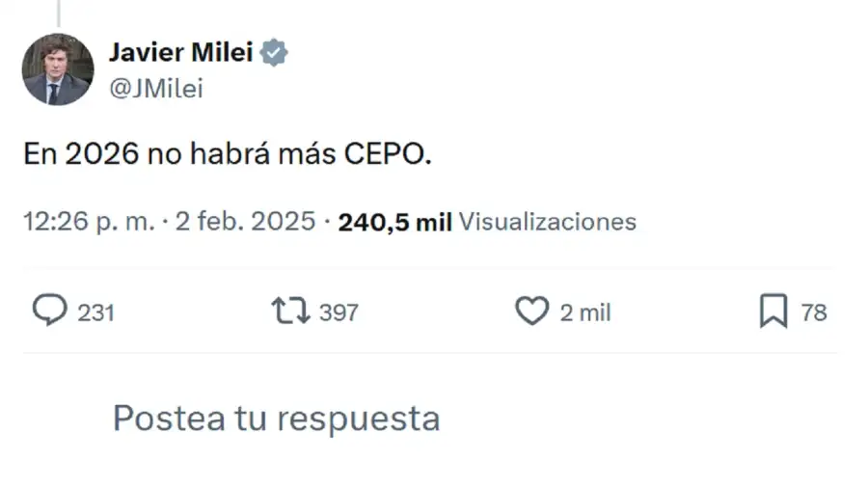Open the Javier Milei display name link
This screenshot has width=868, height=487.
coord(180,53)
